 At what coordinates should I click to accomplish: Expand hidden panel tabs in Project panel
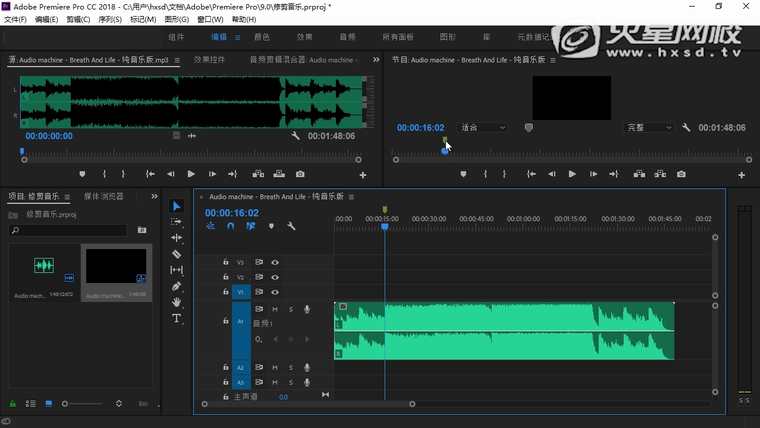point(154,197)
